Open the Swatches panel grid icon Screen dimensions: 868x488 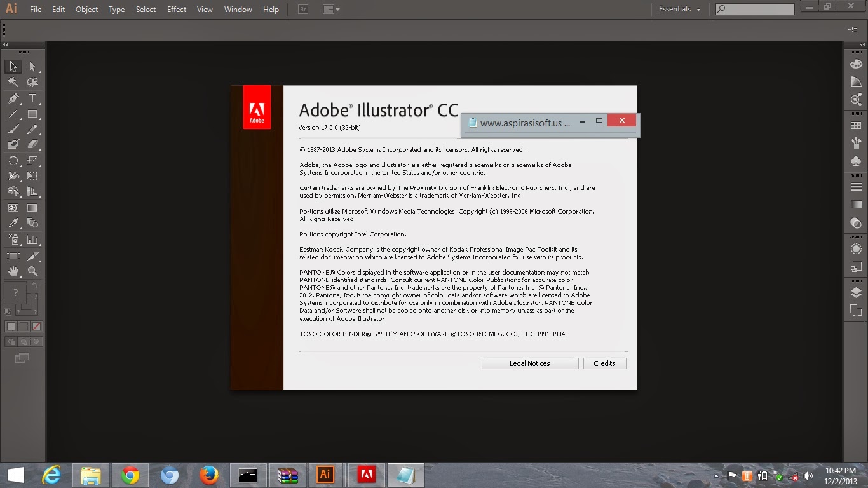(x=856, y=126)
